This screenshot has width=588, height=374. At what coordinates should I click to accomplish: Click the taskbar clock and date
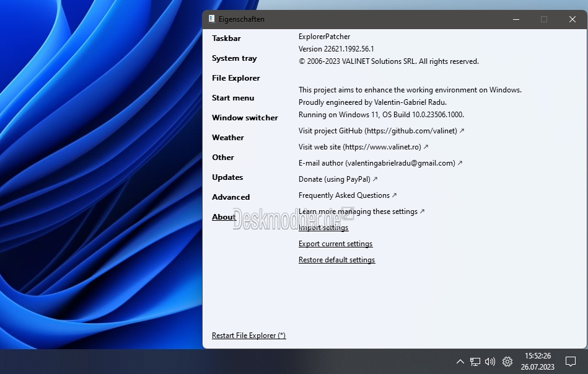click(537, 361)
